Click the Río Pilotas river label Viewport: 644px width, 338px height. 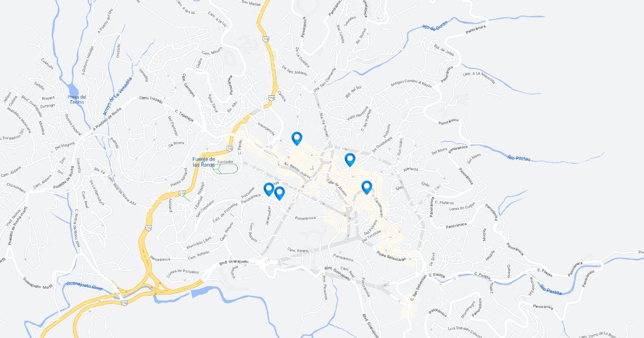tap(519, 157)
